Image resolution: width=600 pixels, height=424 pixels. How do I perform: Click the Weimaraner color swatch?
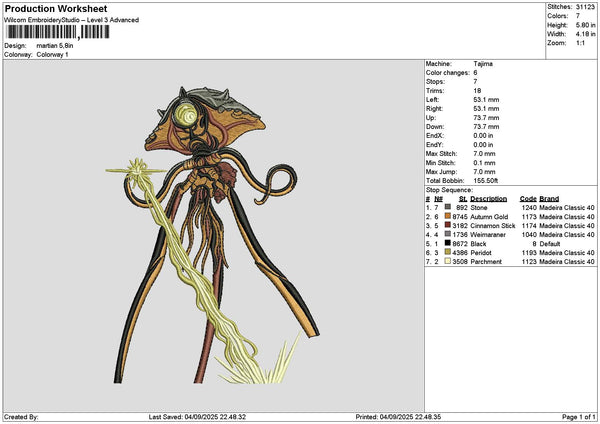(447, 234)
